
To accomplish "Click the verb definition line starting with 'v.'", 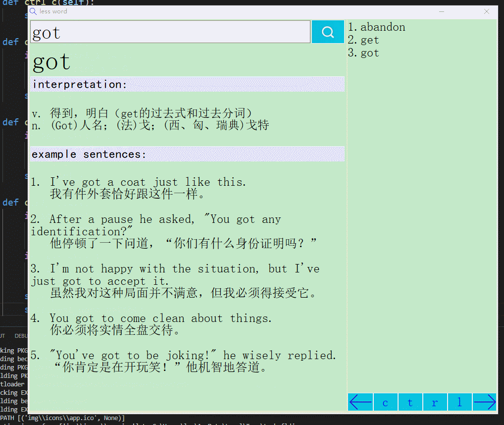I will [142, 113].
